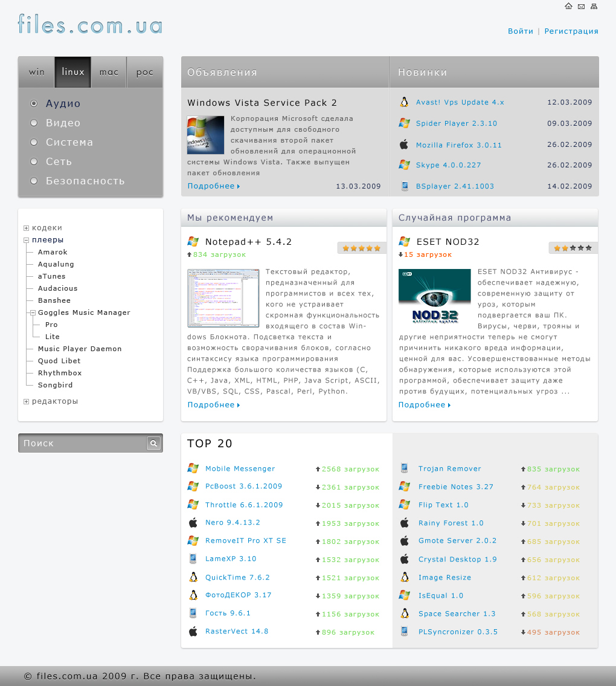Open the Throttle 6.6.1.2009 link
The height and width of the screenshot is (686, 616).
click(x=244, y=505)
